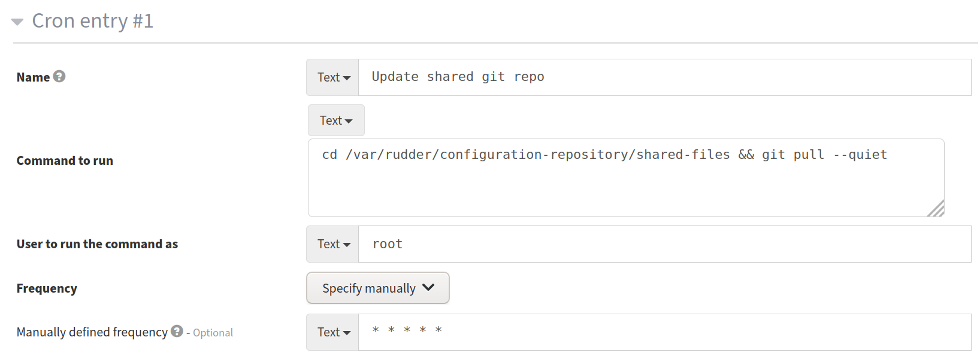Click the Name field label

point(33,77)
